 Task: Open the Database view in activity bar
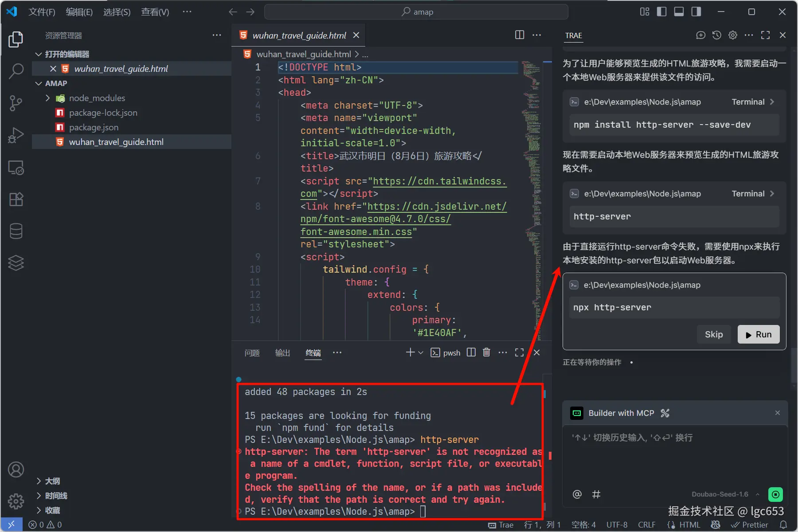click(16, 231)
